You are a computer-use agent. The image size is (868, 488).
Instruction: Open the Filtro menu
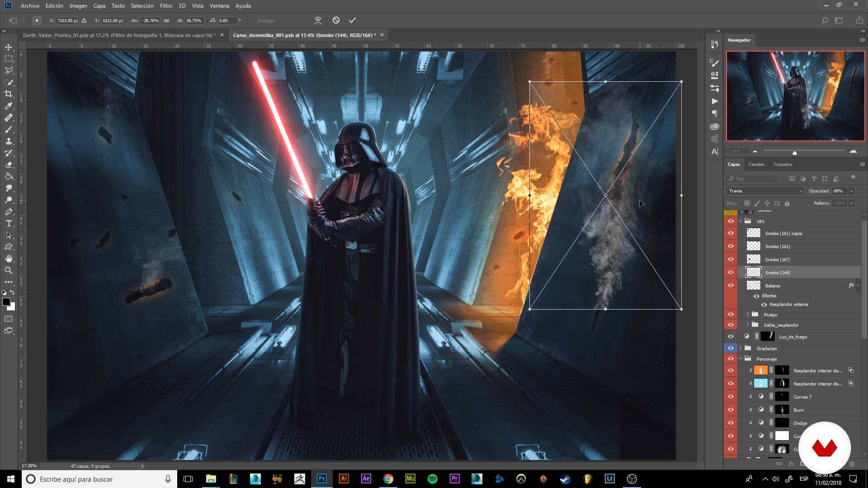coord(166,6)
